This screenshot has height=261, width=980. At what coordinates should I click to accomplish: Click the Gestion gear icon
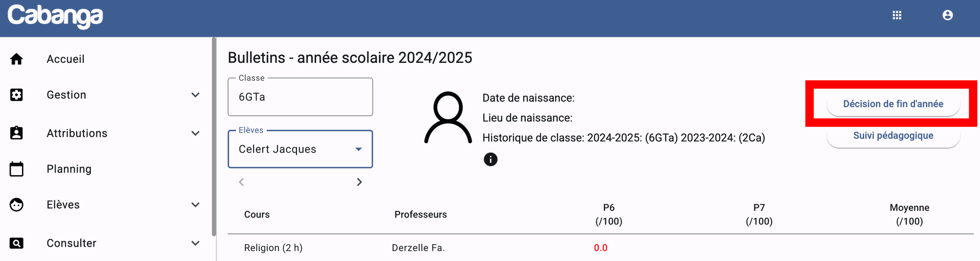[x=16, y=95]
